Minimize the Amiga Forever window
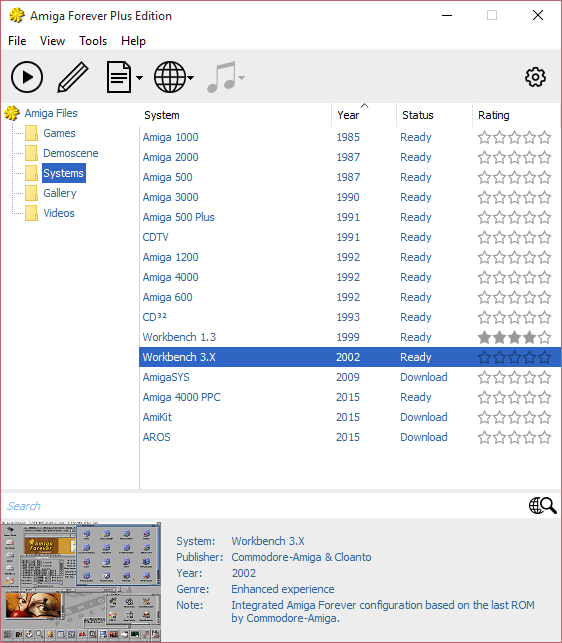The image size is (562, 643). 447,16
